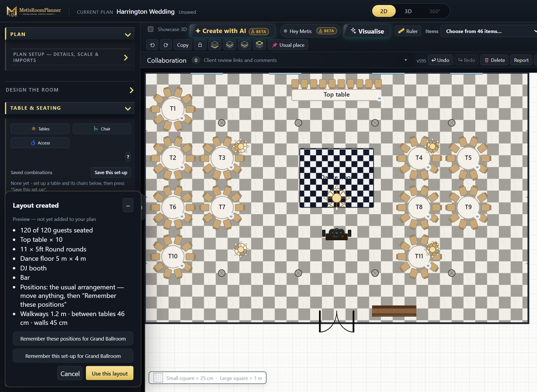The height and width of the screenshot is (392, 537).
Task: Rotate selection clockwise icon
Action: (166, 45)
